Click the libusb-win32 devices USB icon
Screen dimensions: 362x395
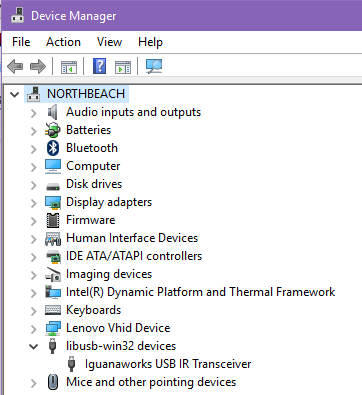point(52,346)
